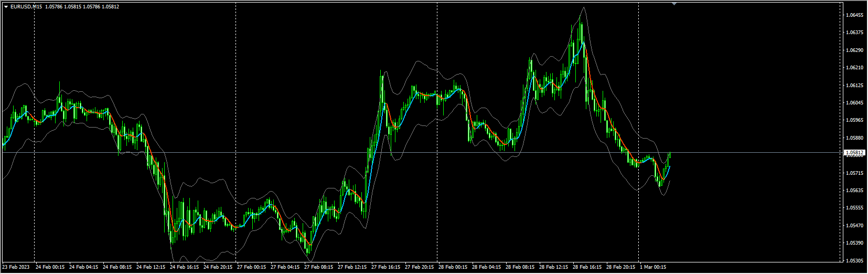This screenshot has width=868, height=274.
Task: Click the 28 Feb 12:15 time label
Action: (x=554, y=267)
